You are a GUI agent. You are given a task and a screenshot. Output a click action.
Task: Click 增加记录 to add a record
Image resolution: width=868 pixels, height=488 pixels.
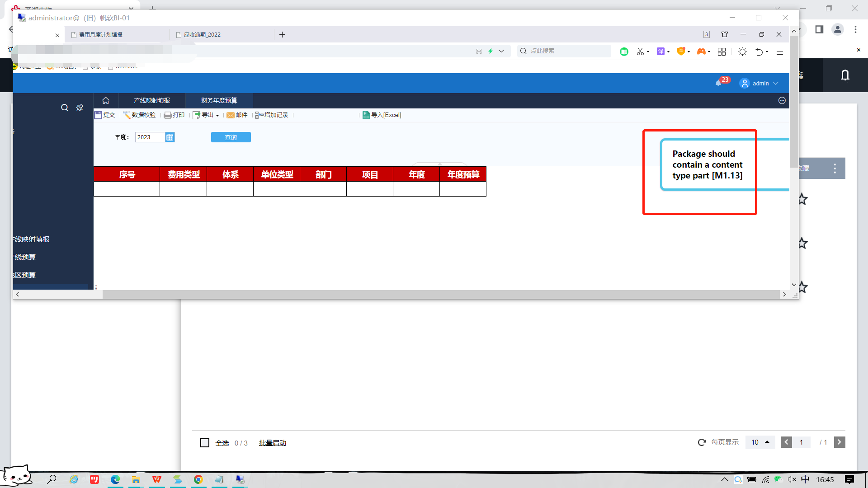[272, 115]
